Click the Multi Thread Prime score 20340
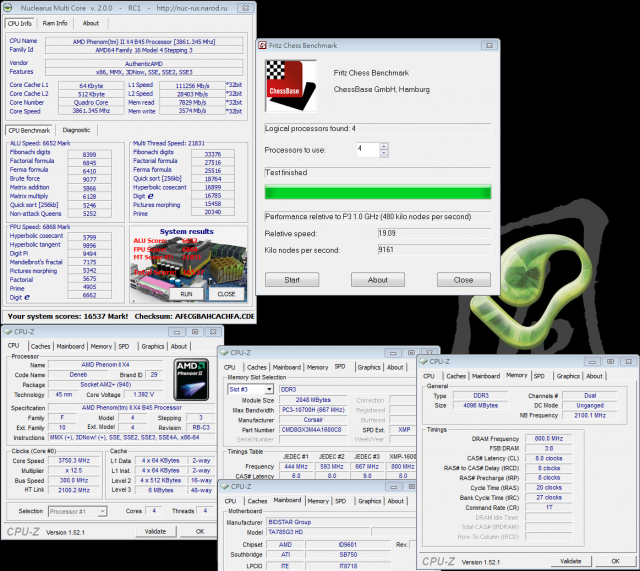Image resolution: width=640 pixels, height=571 pixels. point(213,212)
